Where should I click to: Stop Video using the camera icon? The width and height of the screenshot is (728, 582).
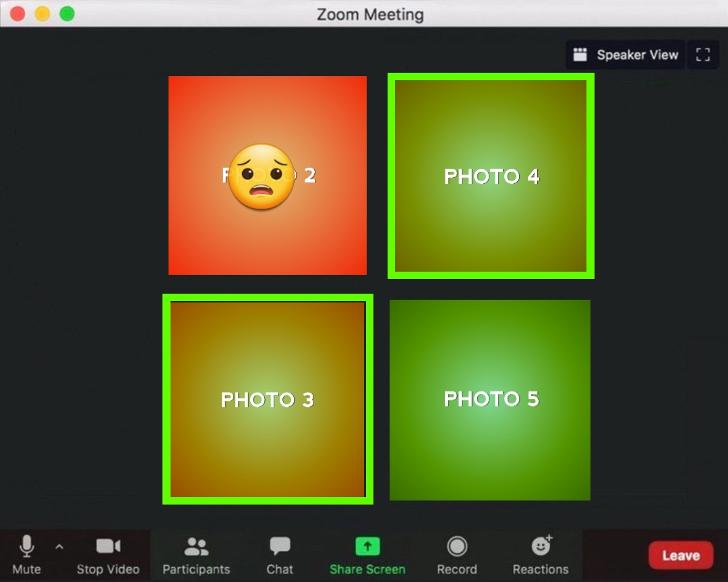click(108, 546)
